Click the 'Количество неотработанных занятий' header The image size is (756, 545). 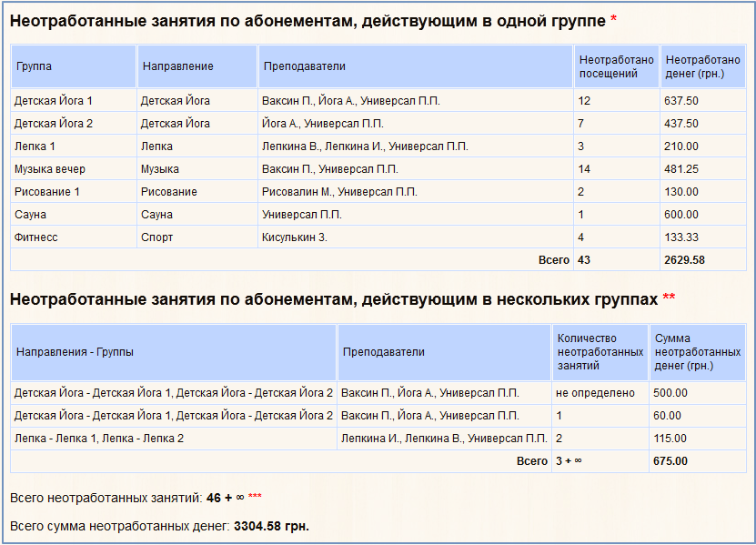pyautogui.click(x=599, y=351)
